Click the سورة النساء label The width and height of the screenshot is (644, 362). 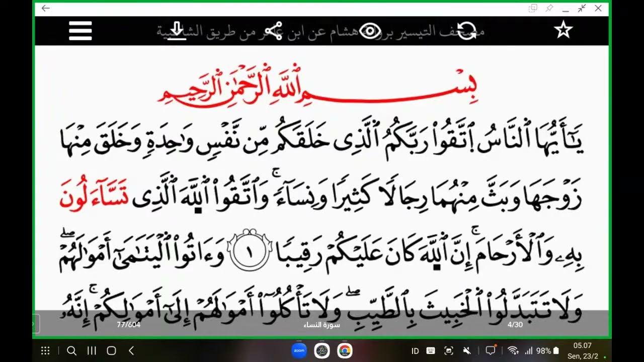pos(322,325)
